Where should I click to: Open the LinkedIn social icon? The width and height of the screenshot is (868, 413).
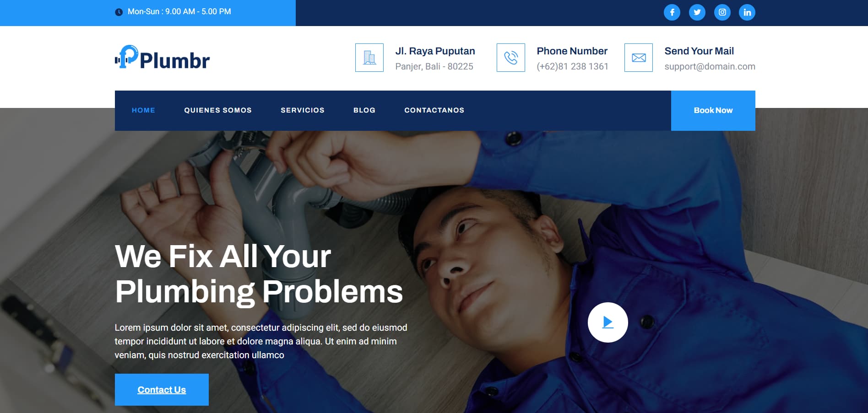[747, 12]
